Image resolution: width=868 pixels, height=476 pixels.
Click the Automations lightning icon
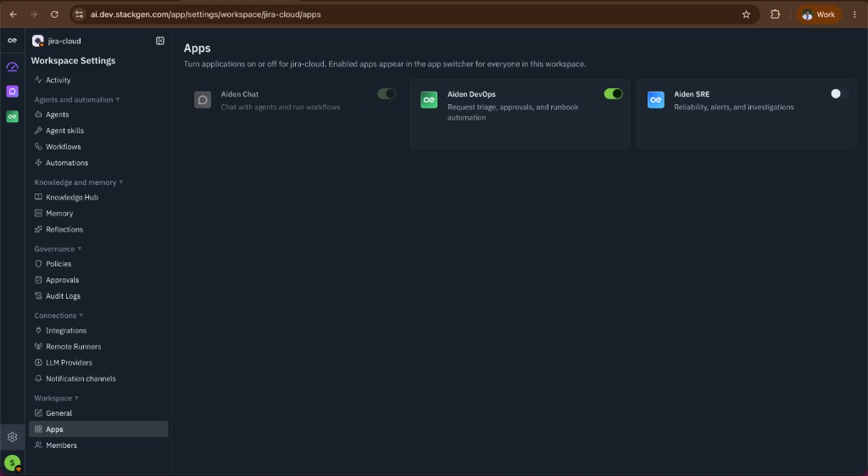(x=38, y=162)
